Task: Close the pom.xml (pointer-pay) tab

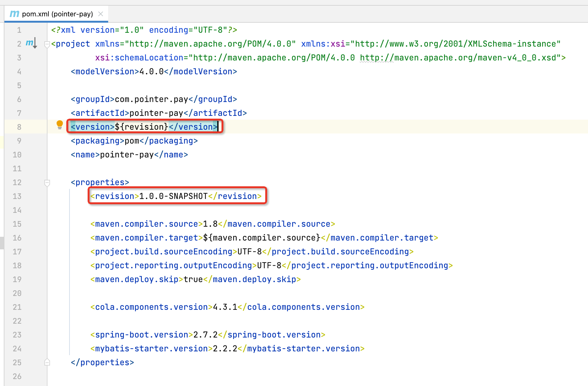Action: [101, 14]
